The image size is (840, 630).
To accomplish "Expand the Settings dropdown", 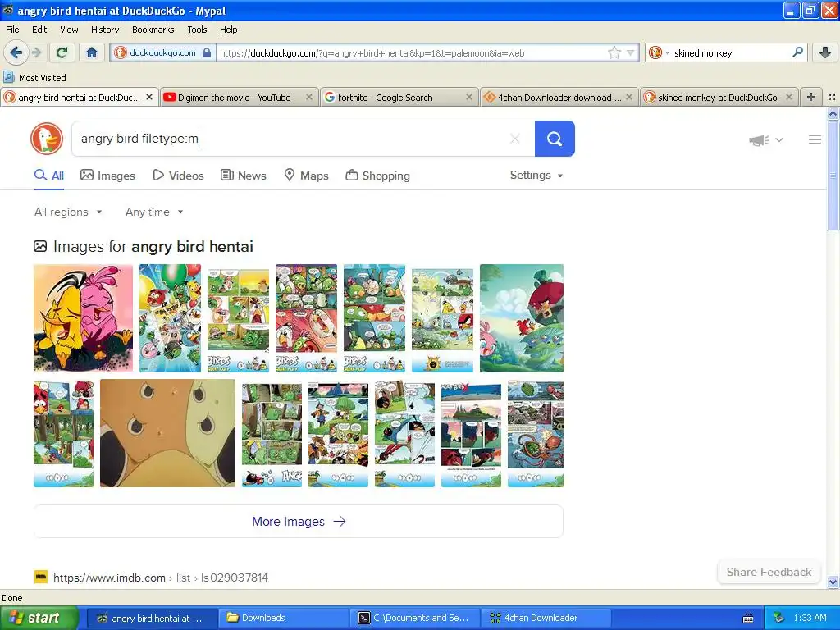I will (x=536, y=176).
